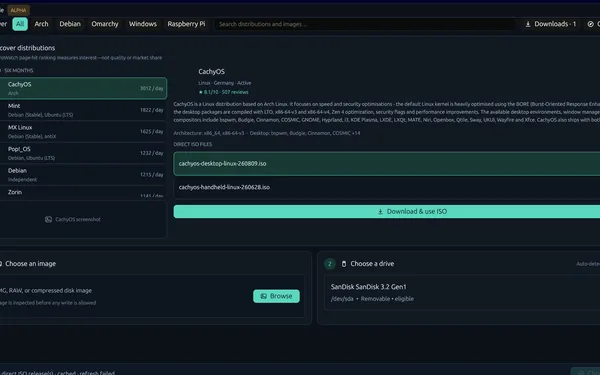
Task: Open the Raspberry Pi filter tab
Action: 186,24
